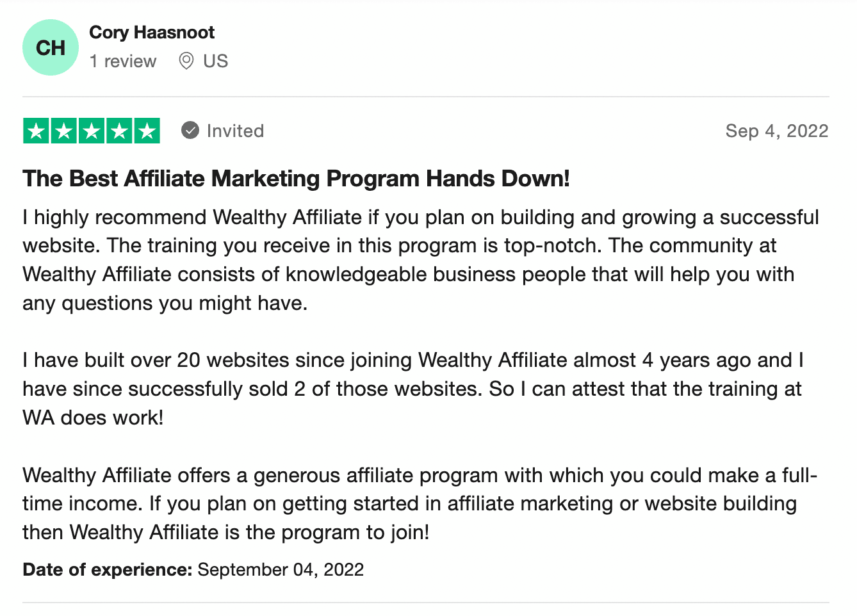Click the location pin icon
857x616 pixels.
[x=186, y=61]
